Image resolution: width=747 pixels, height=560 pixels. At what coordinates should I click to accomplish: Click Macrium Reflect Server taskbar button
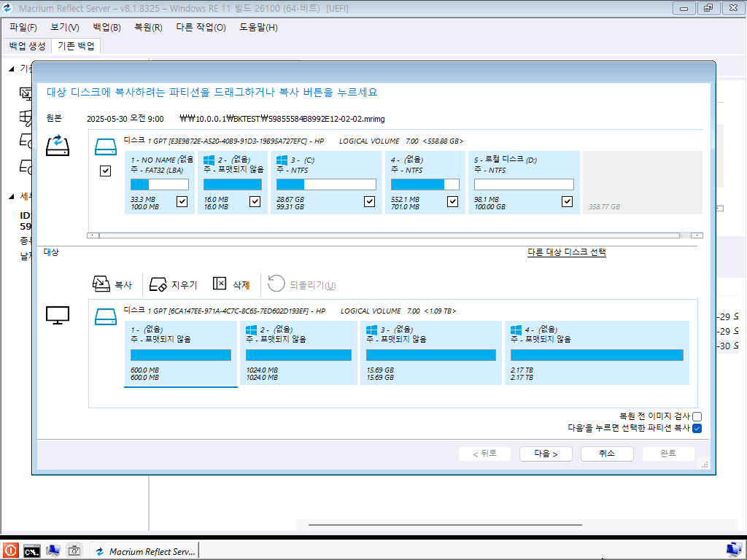[144, 551]
